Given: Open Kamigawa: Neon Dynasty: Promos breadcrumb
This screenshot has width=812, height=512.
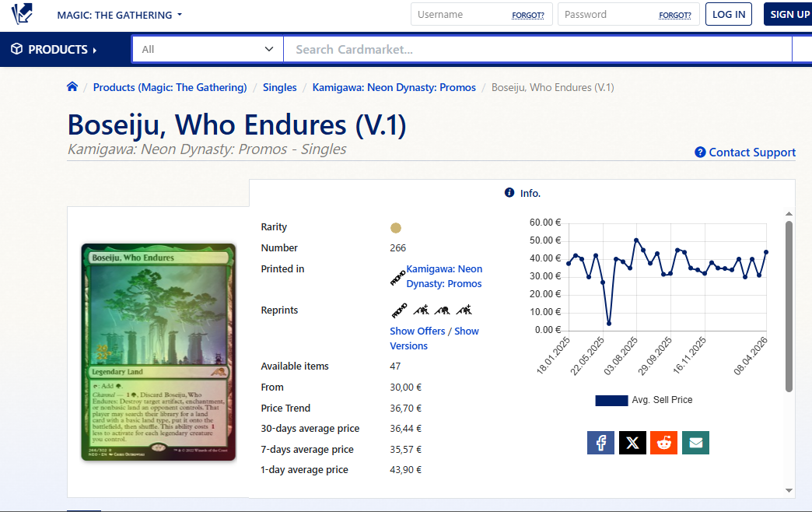Looking at the screenshot, I should (394, 87).
